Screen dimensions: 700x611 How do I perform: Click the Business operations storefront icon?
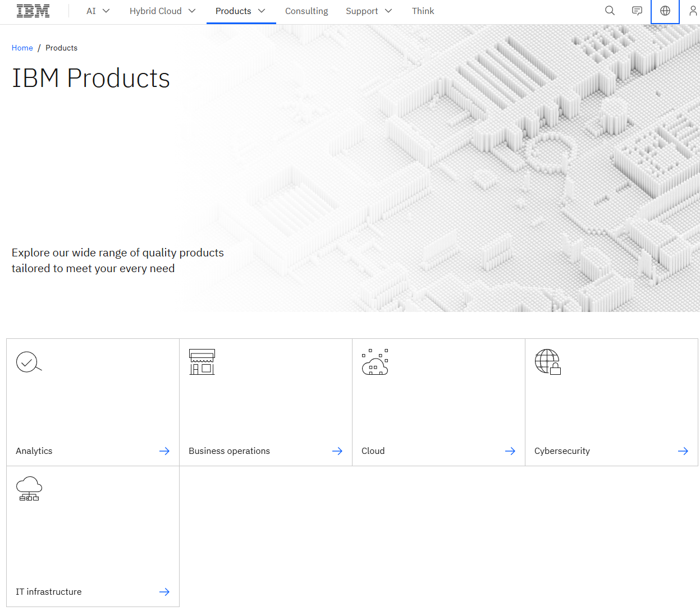[202, 362]
